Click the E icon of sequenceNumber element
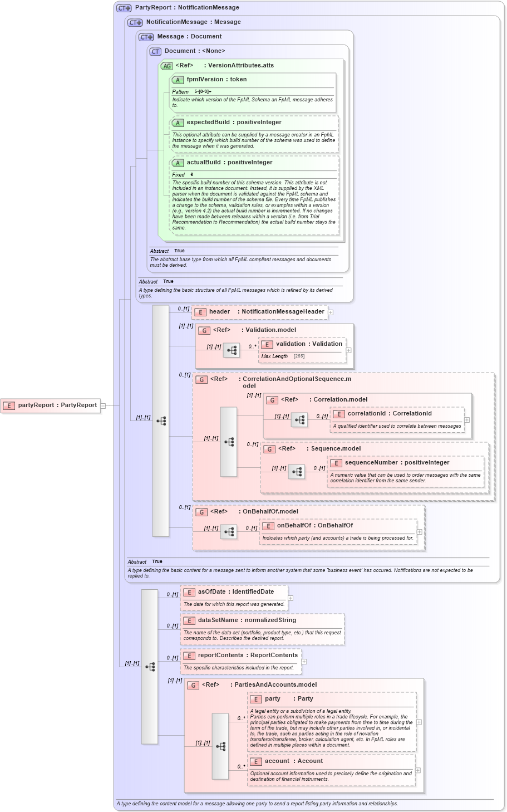This screenshot has height=812, width=507. 336,463
